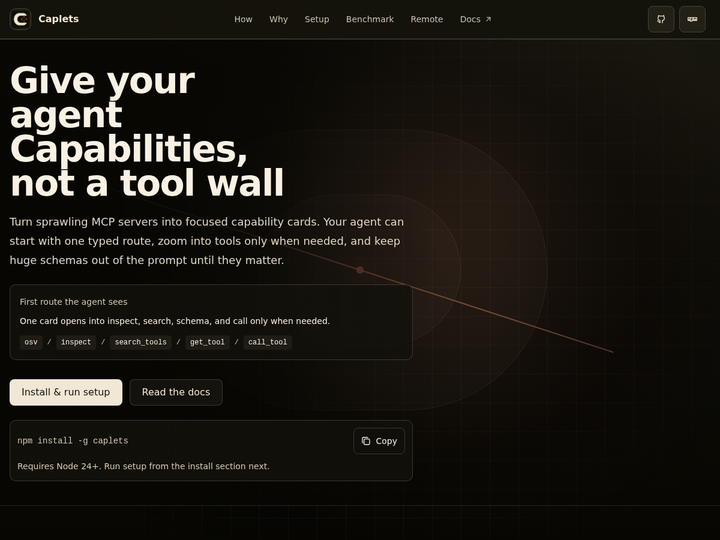The height and width of the screenshot is (540, 720).
Task: Select the osv route chip
Action: pos(31,342)
